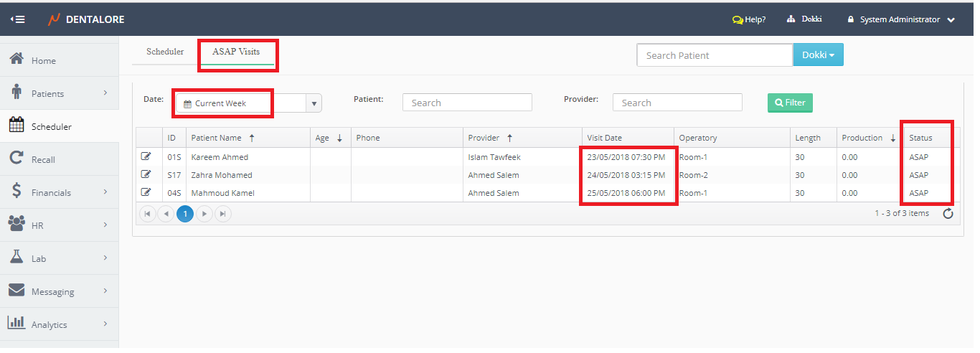
Task: Click the edit icon for Kareem Ahmed
Action: pos(146,156)
